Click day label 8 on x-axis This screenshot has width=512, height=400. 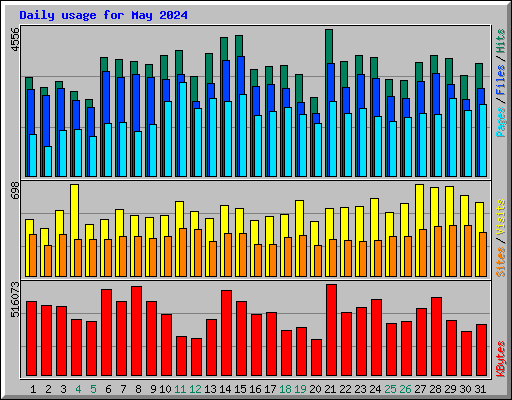(x=138, y=389)
